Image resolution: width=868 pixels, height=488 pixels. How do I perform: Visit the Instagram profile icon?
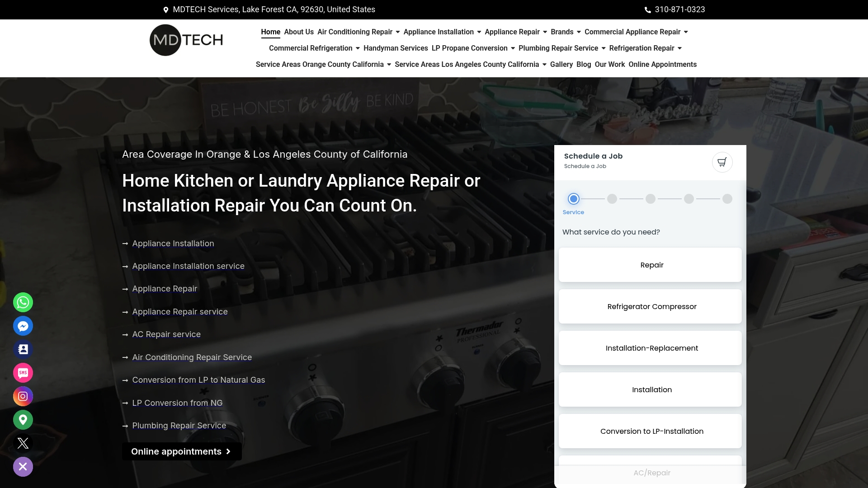23,396
